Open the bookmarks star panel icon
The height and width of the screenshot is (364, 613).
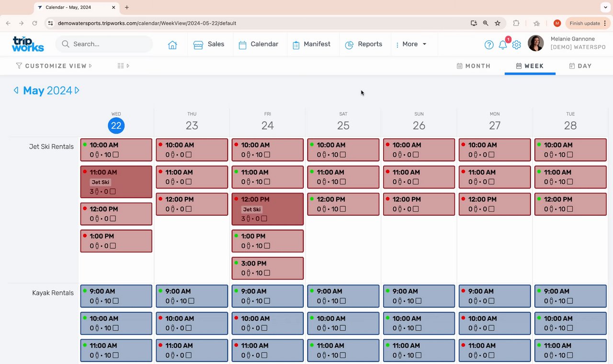click(x=537, y=23)
